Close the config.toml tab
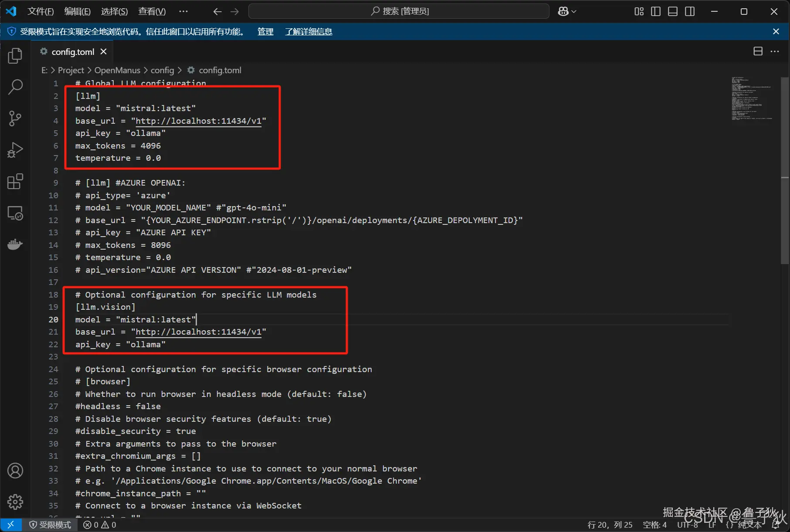This screenshot has height=532, width=790. point(103,51)
